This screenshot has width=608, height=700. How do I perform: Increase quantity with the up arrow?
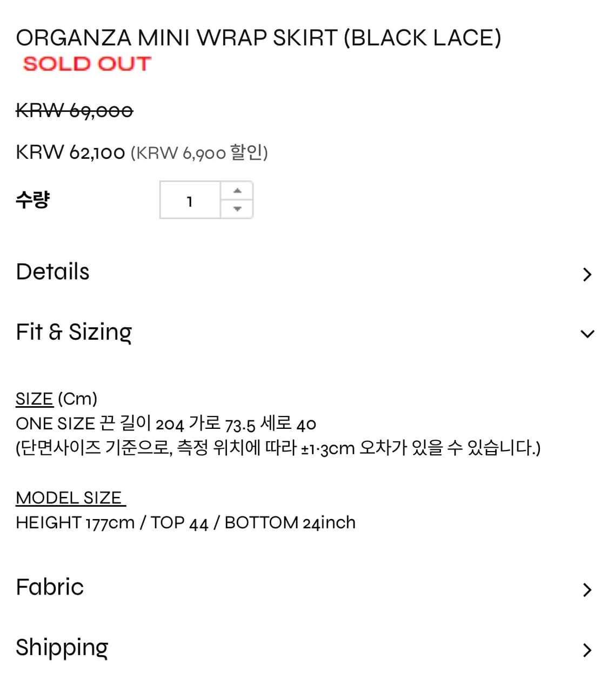click(237, 191)
